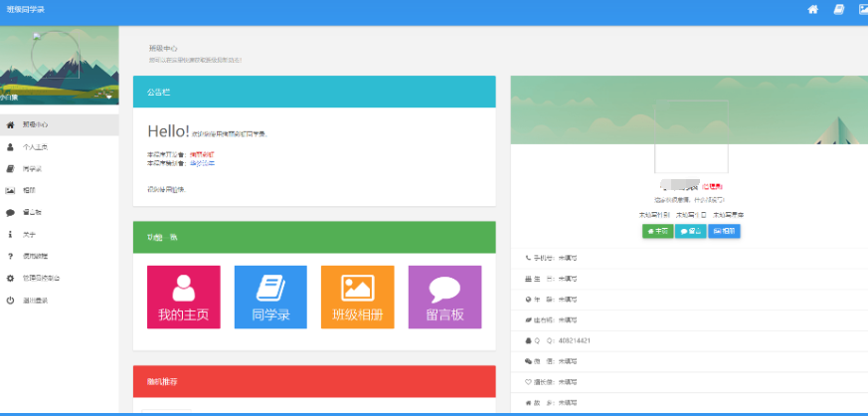The height and width of the screenshot is (416, 868).
Task: Open 个人主页 from the sidebar menu
Action: pyautogui.click(x=36, y=146)
